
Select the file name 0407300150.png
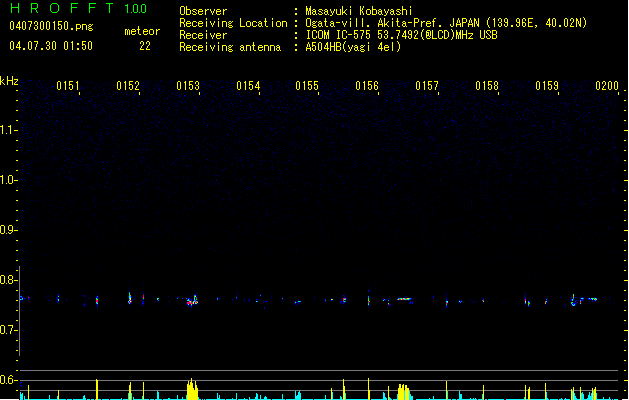click(x=51, y=26)
